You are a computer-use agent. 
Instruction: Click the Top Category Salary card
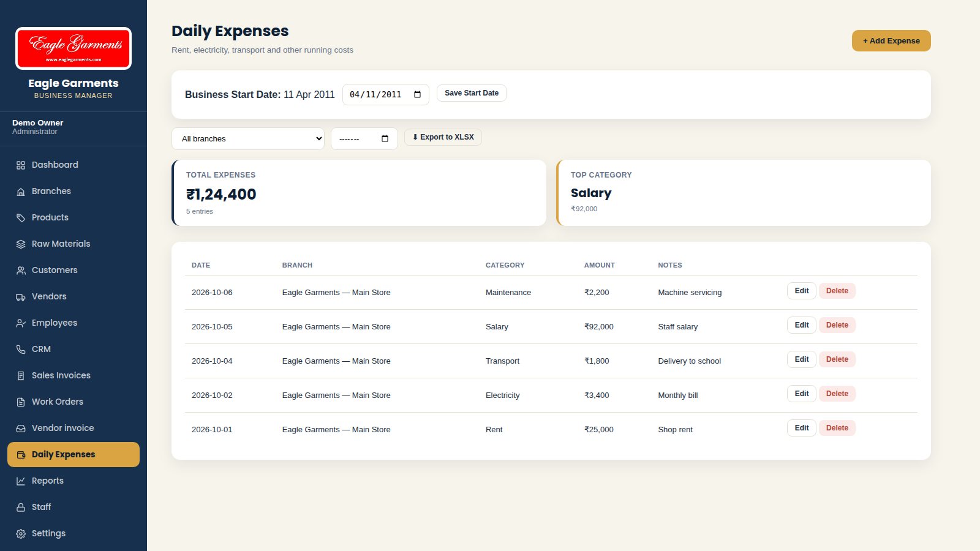pyautogui.click(x=744, y=193)
